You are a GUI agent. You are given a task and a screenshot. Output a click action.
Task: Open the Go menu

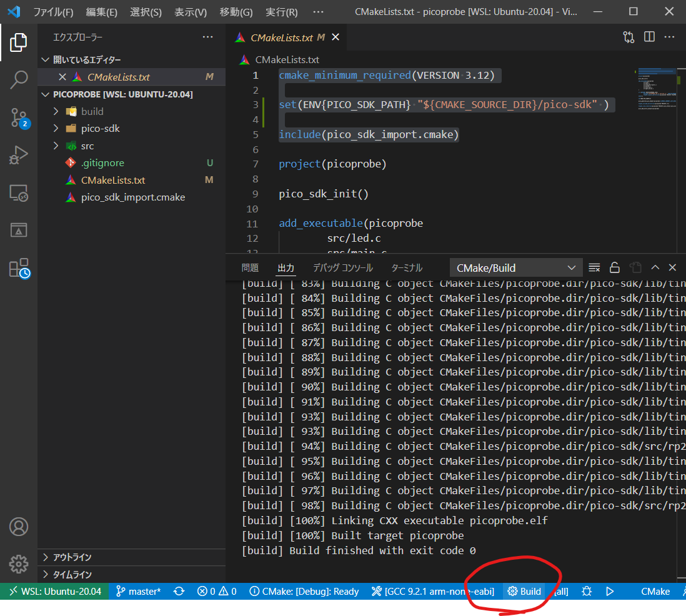click(x=236, y=12)
